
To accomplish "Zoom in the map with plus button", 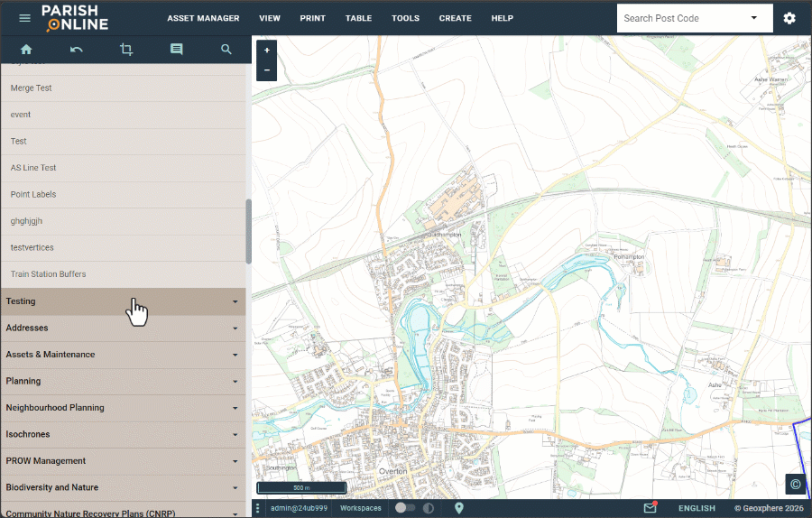I will coord(267,51).
